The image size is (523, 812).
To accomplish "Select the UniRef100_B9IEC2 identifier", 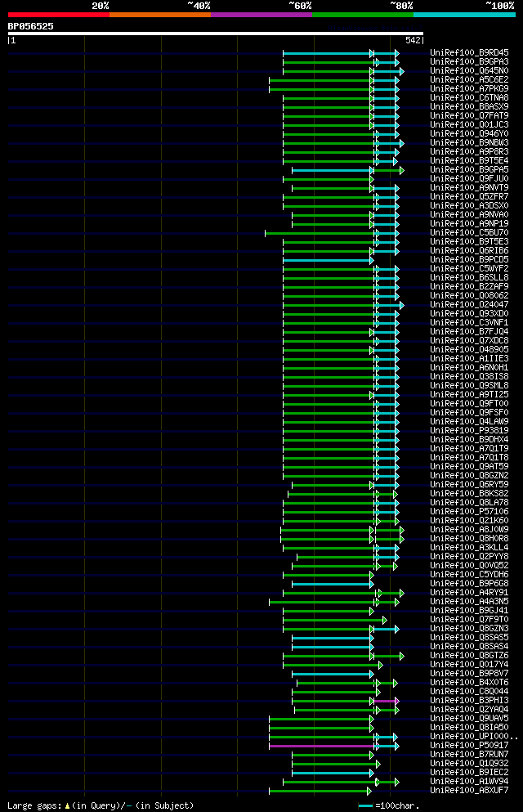I will point(469,772).
